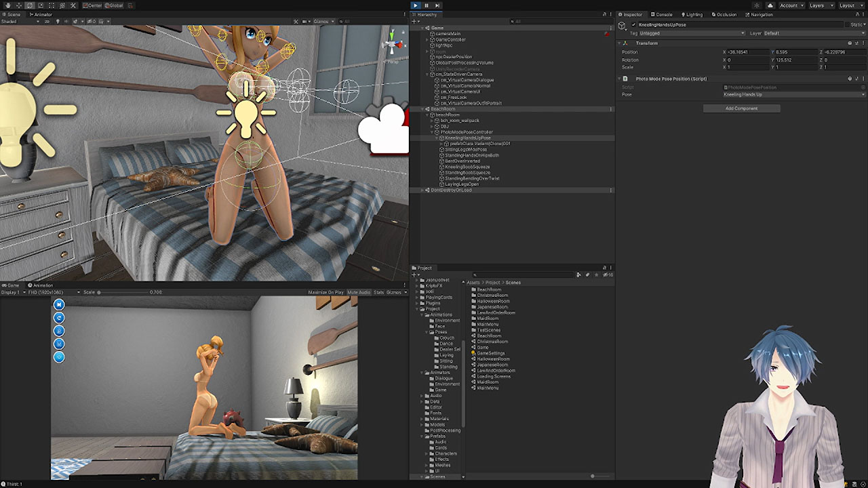Click the Add Component button
This screenshot has height=488, width=868.
pyautogui.click(x=741, y=108)
